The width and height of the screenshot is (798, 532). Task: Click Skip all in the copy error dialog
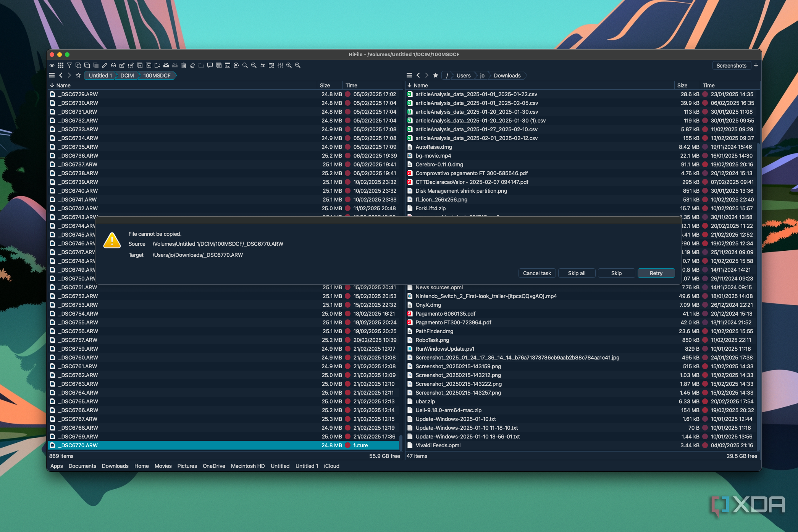(x=576, y=273)
